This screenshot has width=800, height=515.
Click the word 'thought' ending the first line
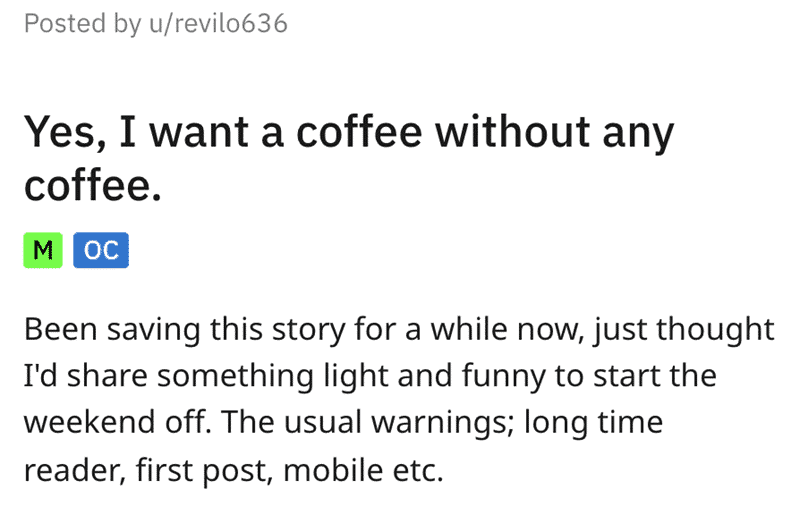(715, 330)
